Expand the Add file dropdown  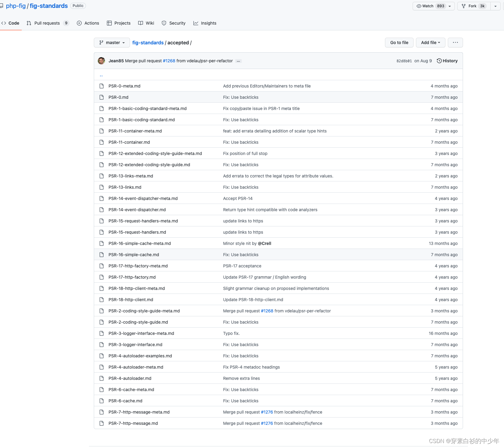431,43
